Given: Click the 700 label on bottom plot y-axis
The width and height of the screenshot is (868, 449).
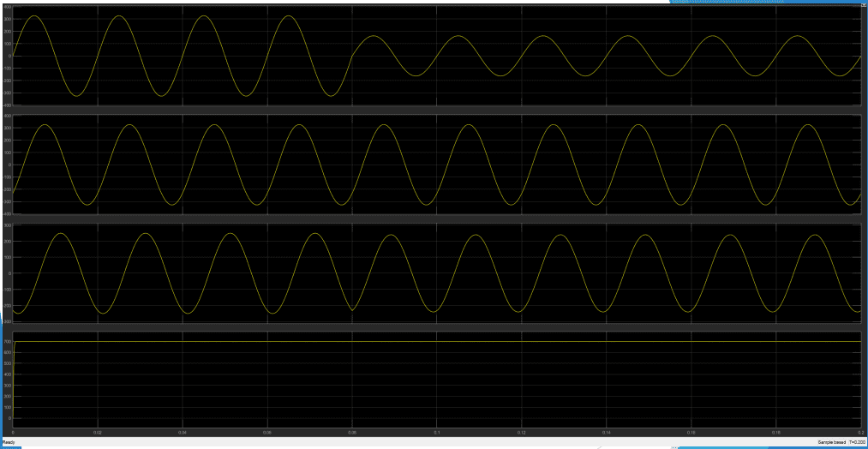Looking at the screenshot, I should click(x=7, y=342).
